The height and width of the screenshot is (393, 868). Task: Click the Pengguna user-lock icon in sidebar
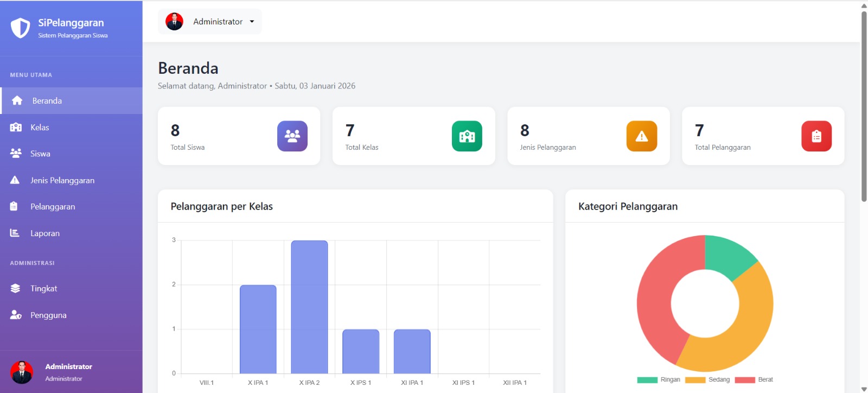[16, 315]
